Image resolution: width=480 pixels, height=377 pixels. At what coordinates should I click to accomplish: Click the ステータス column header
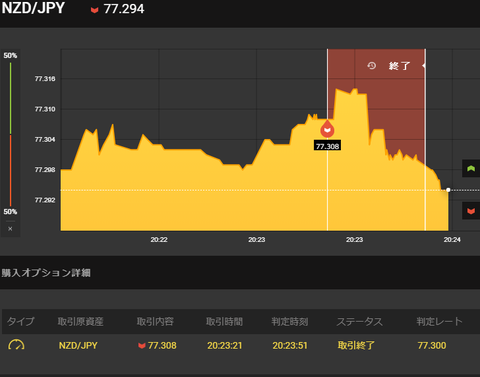pyautogui.click(x=359, y=321)
